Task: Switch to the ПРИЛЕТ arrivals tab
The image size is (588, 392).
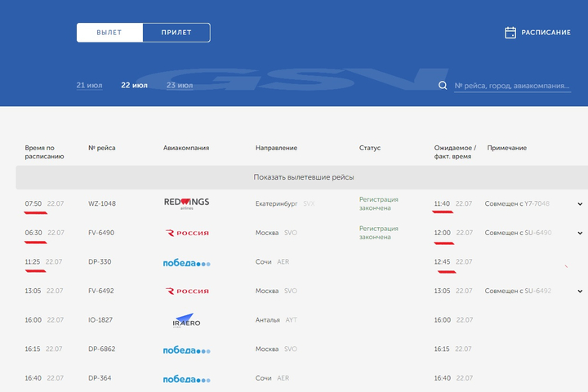Action: 176,33
